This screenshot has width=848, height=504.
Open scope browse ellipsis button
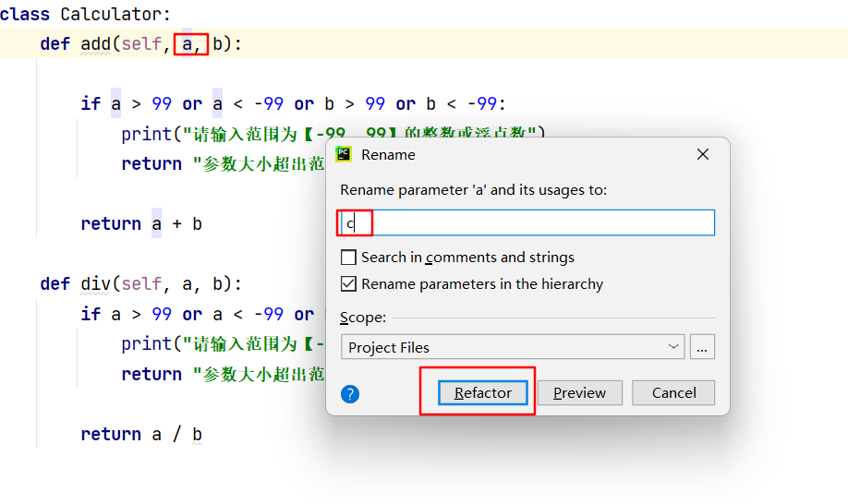(x=702, y=347)
